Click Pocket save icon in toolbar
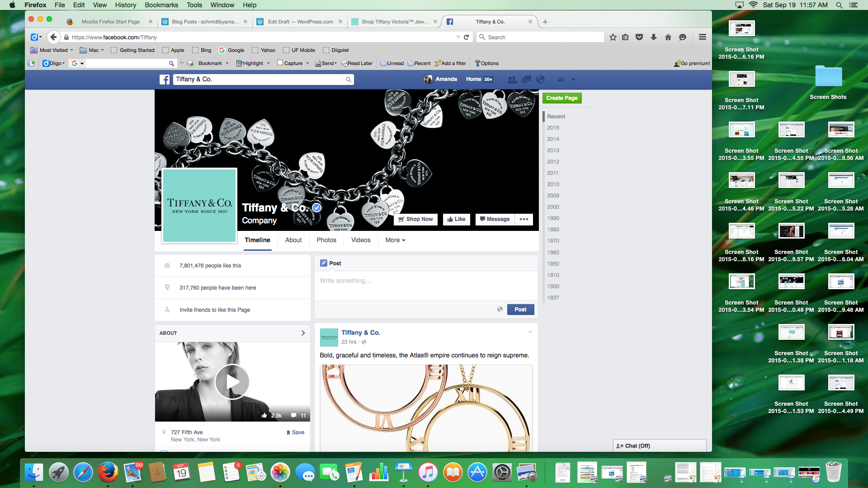Viewport: 868px width, 488px height. pyautogui.click(x=639, y=37)
